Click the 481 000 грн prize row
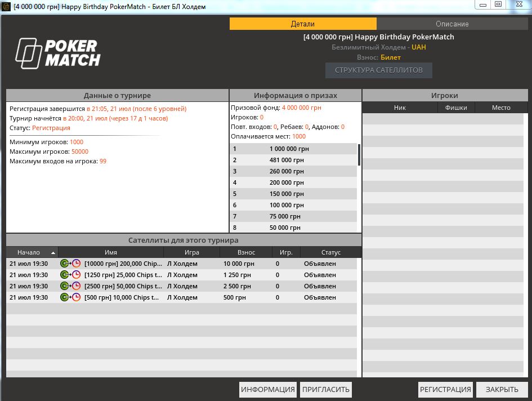The height and width of the screenshot is (401, 532). (293, 160)
